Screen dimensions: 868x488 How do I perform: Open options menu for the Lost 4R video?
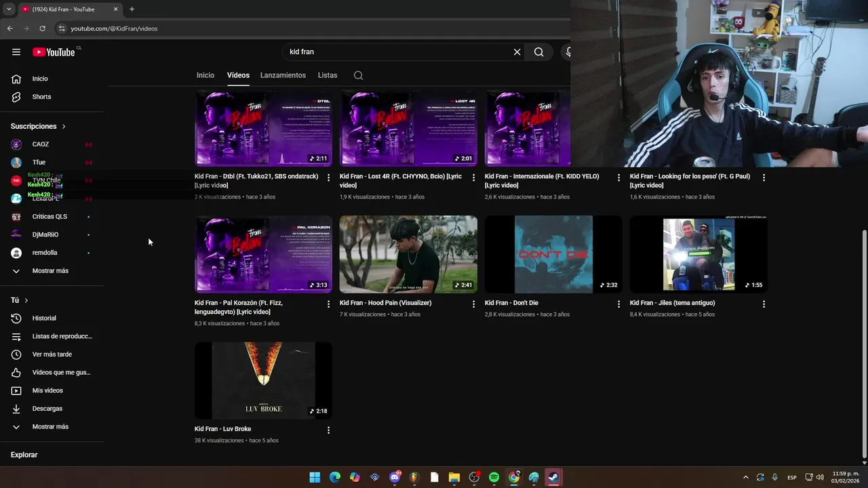click(x=474, y=178)
